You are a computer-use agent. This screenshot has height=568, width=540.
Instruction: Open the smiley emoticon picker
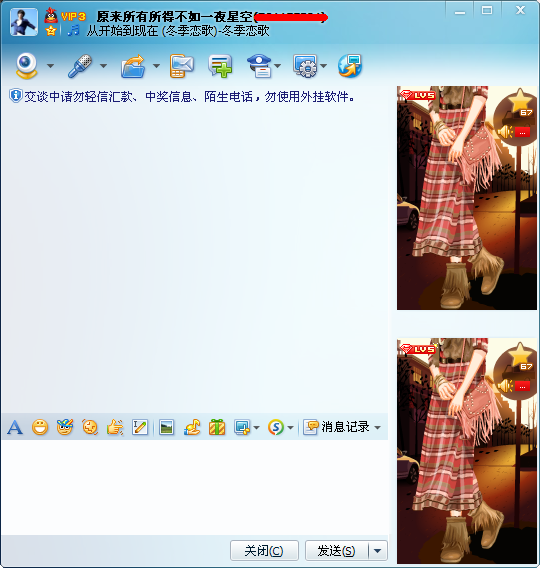40,427
